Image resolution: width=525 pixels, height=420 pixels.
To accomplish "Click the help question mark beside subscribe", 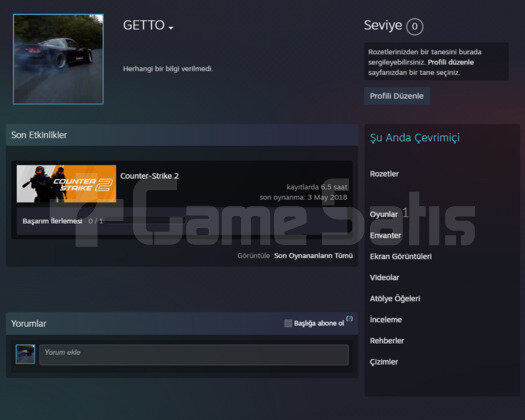I will [349, 318].
